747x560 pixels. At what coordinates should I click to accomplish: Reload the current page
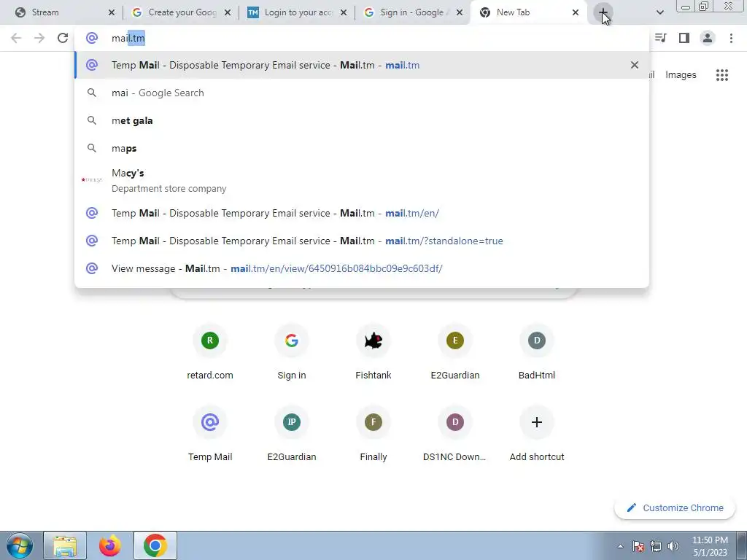[x=63, y=38]
